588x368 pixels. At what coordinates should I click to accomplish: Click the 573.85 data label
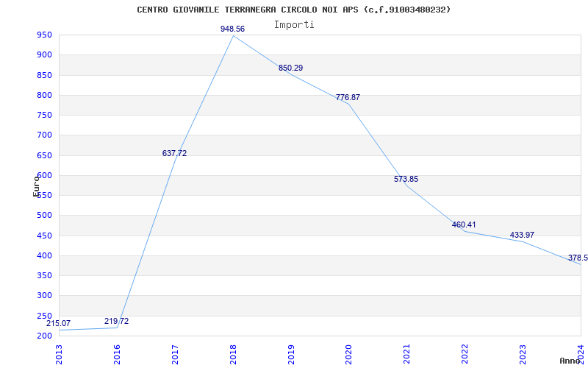406,179
